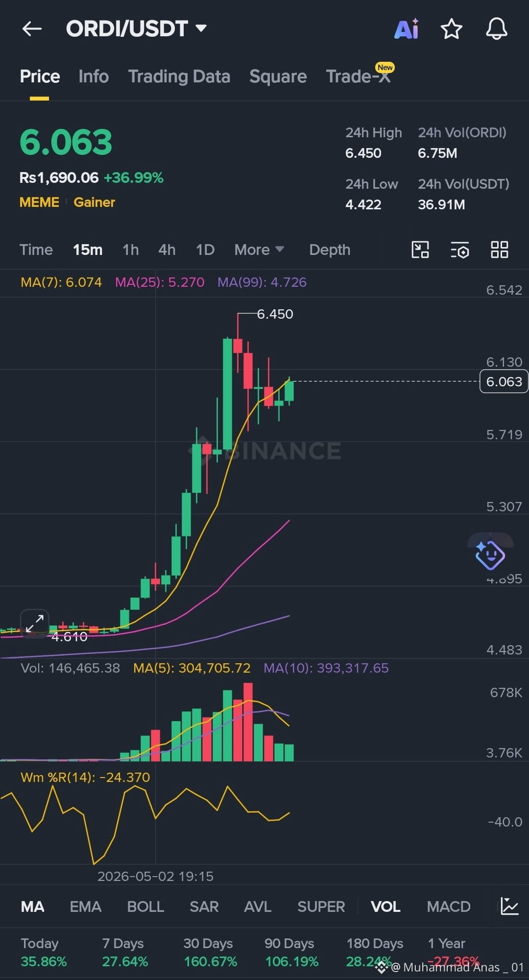The width and height of the screenshot is (529, 980).
Task: Open chart indicator settings icon
Action: [x=459, y=250]
